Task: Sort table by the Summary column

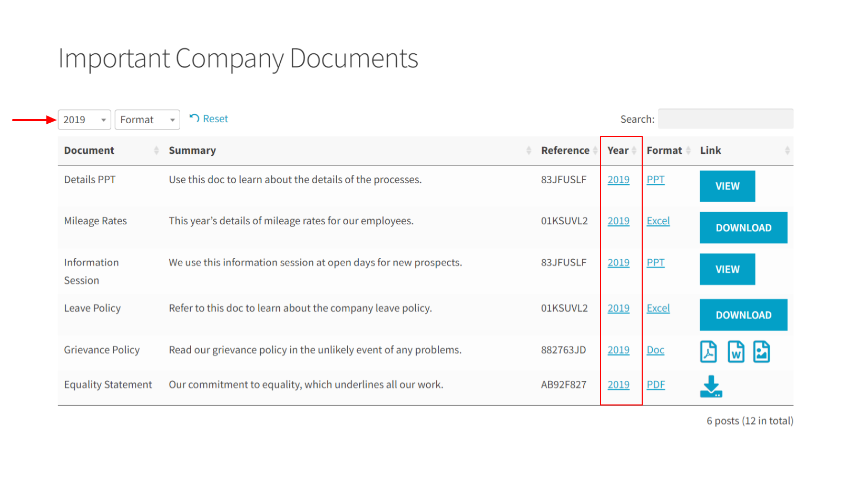Action: 349,151
